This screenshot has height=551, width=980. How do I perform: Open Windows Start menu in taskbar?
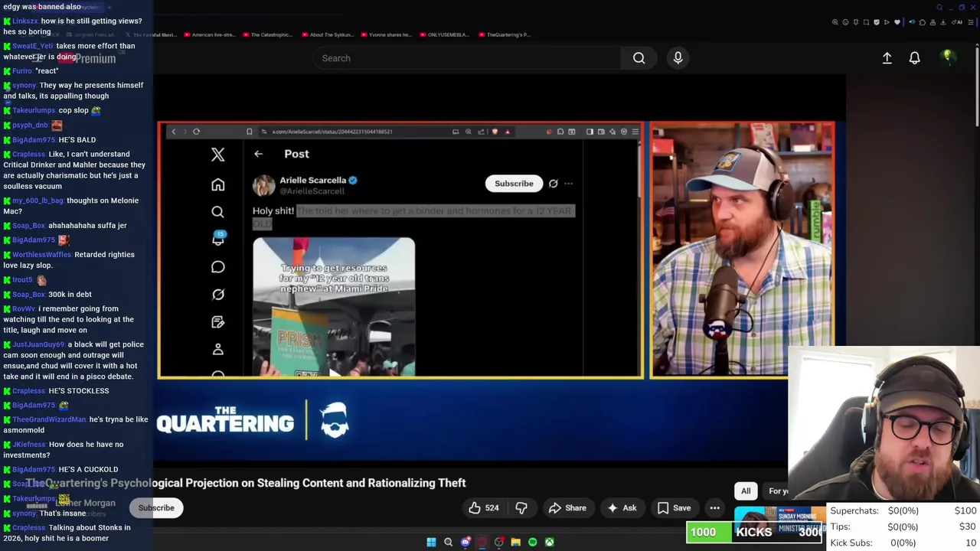[x=431, y=542]
